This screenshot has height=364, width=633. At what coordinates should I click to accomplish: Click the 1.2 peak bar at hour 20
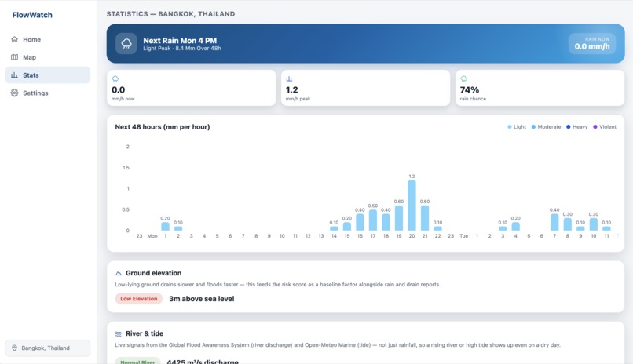412,206
